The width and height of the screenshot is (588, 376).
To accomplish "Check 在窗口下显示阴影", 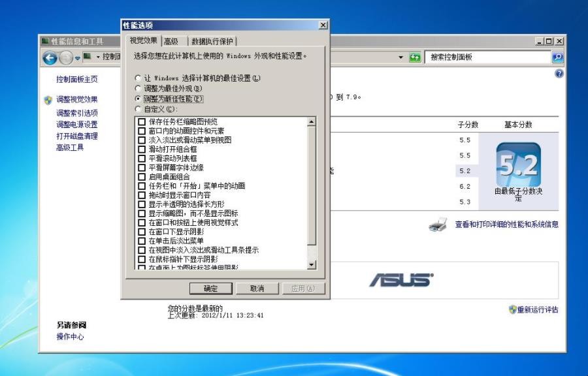I will click(x=142, y=232).
